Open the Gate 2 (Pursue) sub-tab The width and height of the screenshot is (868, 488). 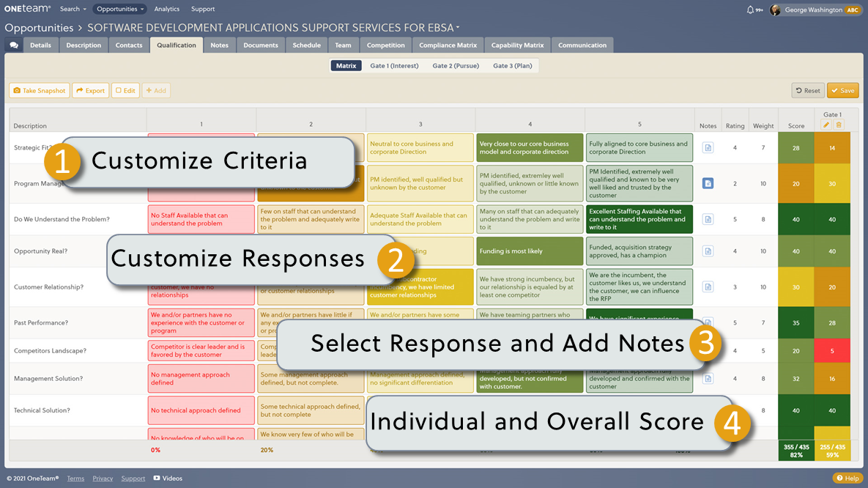[456, 65]
